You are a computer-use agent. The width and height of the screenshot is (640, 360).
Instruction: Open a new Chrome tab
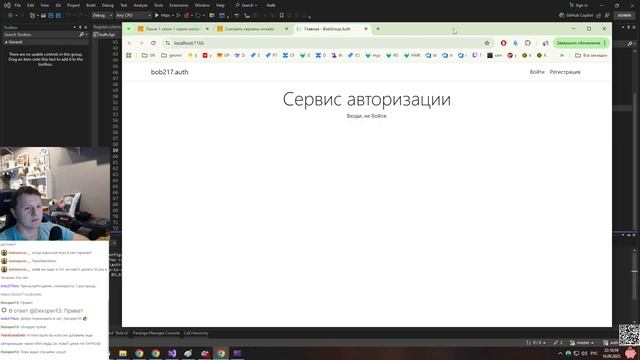click(x=378, y=29)
